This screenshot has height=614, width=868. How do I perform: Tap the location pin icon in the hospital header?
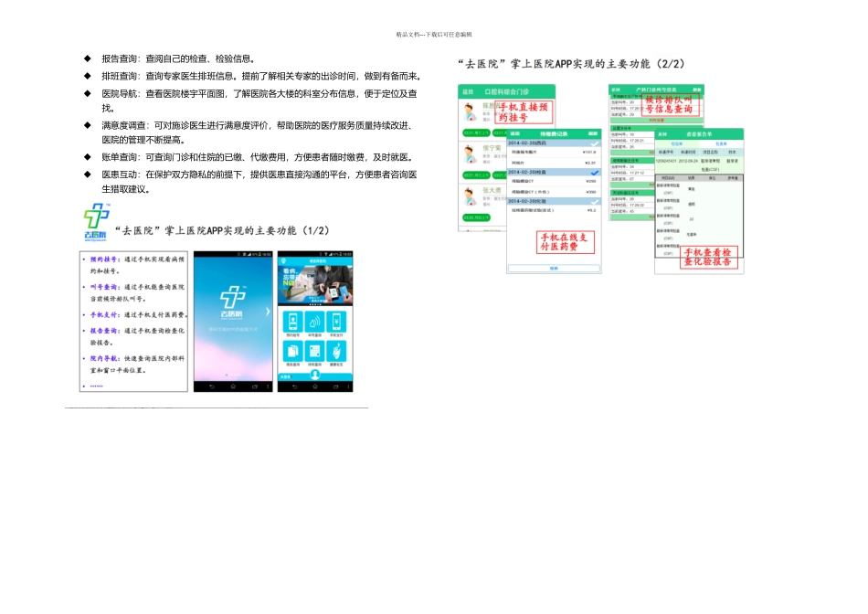coord(283,260)
